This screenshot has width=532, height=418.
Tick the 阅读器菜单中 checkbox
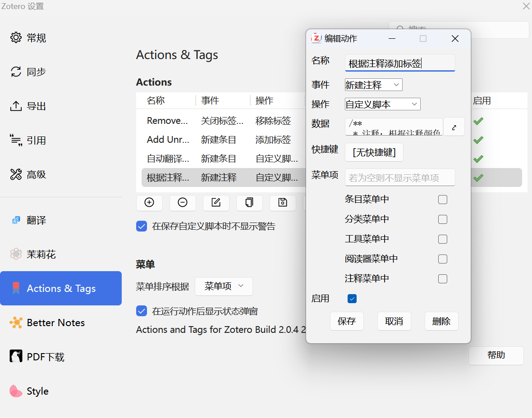pyautogui.click(x=443, y=259)
